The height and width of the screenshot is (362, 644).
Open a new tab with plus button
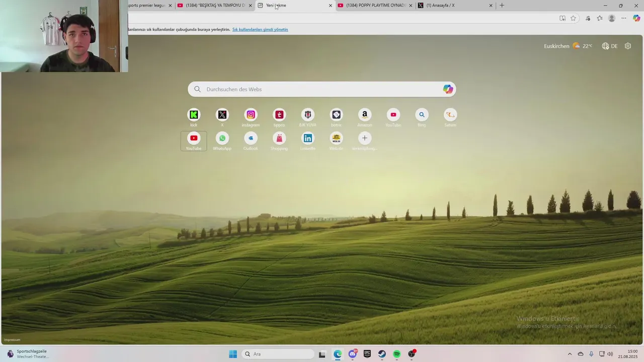[502, 6]
